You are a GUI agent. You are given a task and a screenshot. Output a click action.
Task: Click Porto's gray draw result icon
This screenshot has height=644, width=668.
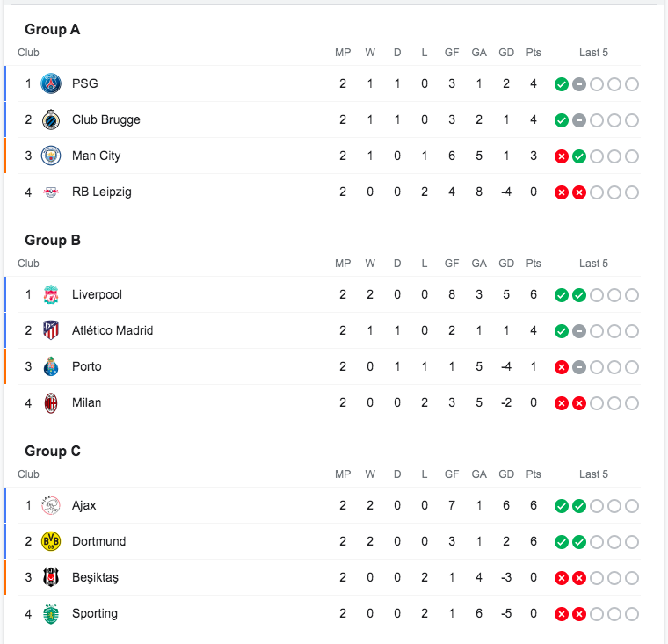(579, 367)
